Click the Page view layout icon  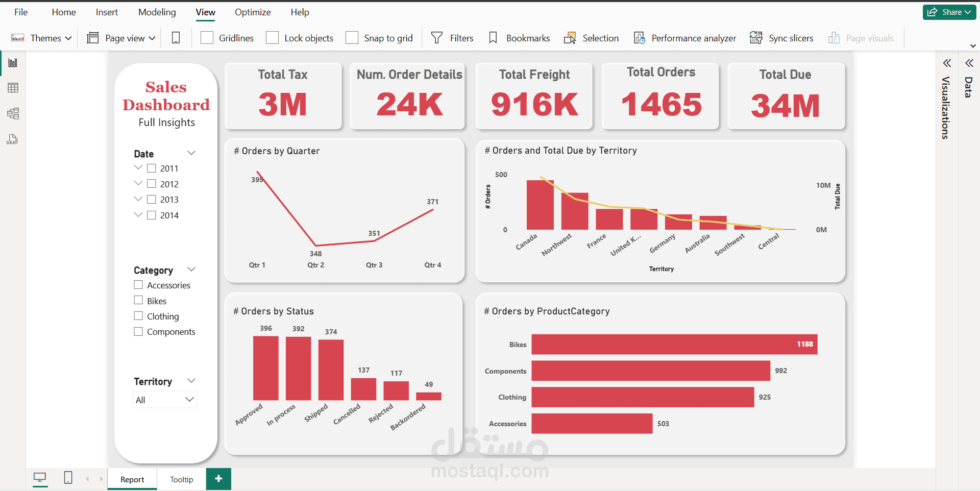(x=92, y=38)
